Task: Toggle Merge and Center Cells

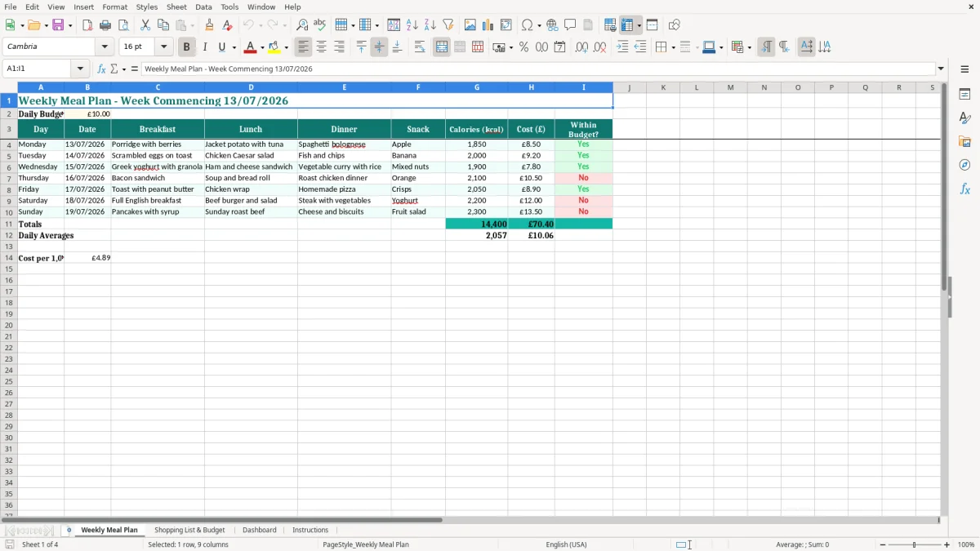Action: [x=442, y=47]
